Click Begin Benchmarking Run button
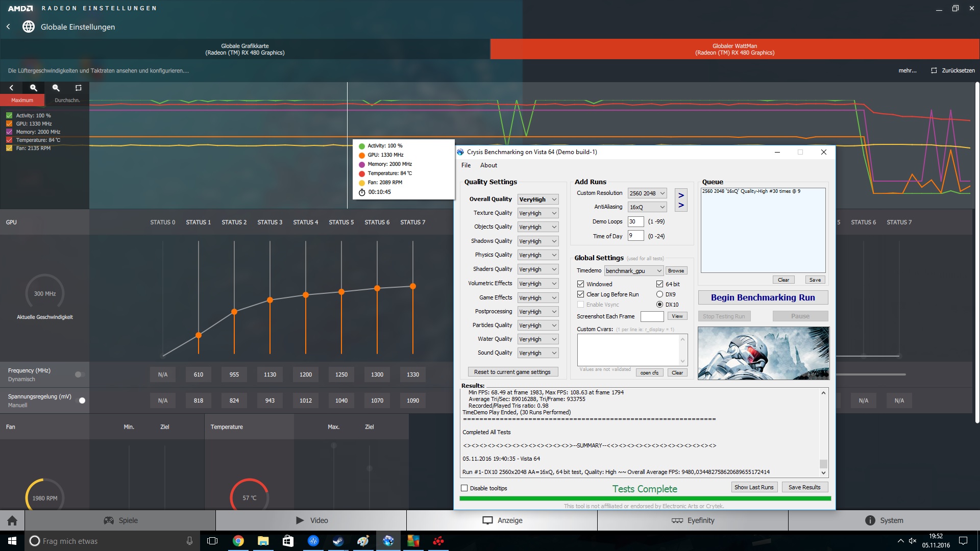The height and width of the screenshot is (551, 980). 763,297
